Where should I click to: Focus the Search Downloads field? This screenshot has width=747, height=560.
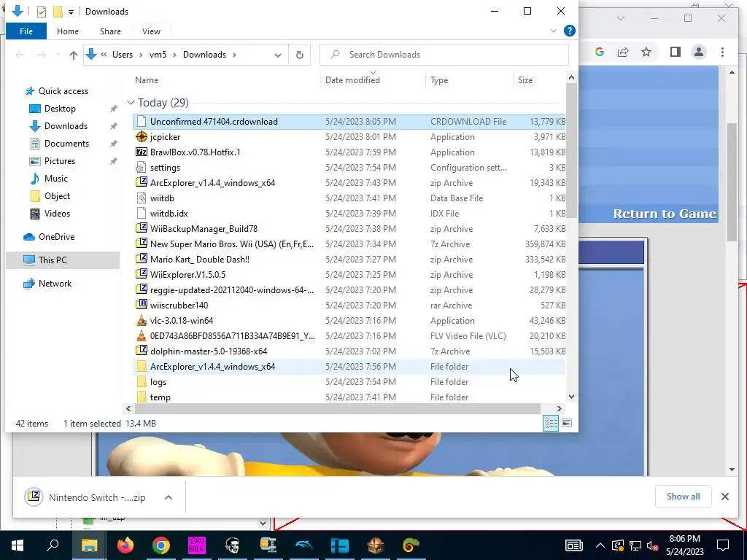pos(444,55)
